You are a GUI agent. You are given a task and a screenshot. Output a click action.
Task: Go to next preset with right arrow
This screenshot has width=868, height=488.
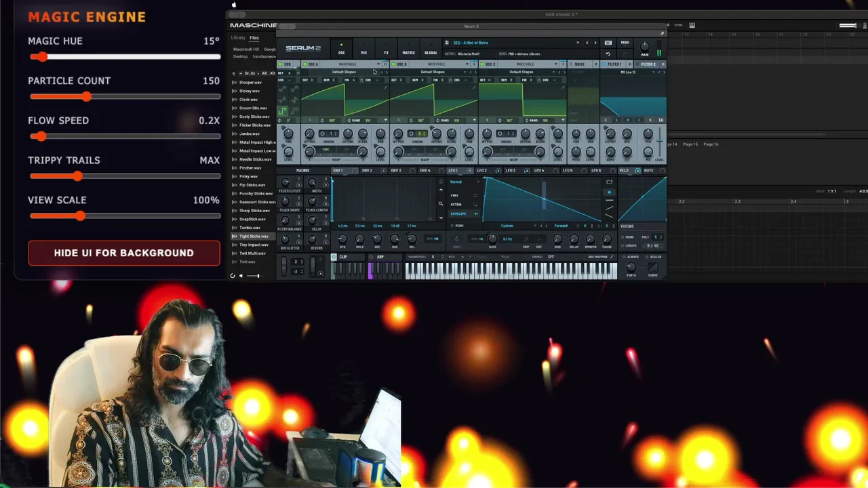pyautogui.click(x=595, y=43)
